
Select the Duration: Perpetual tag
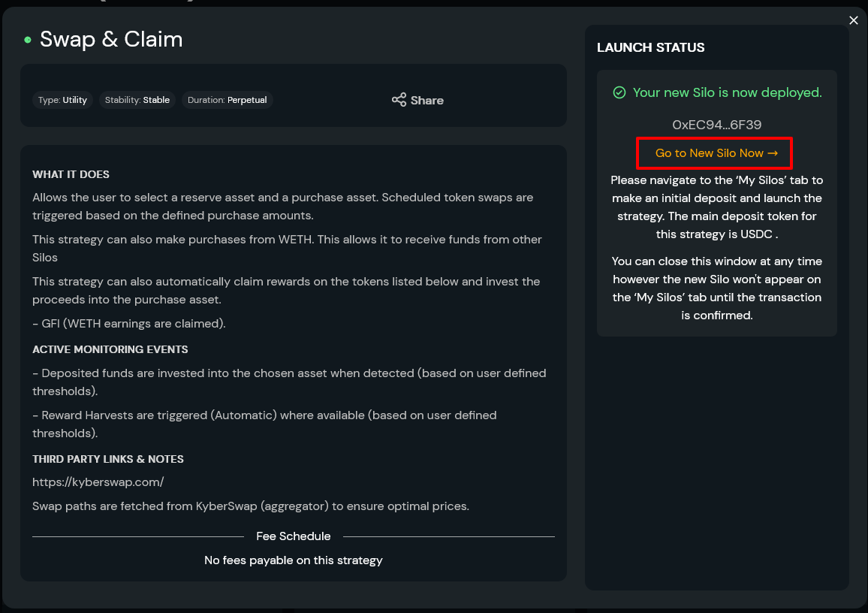227,100
